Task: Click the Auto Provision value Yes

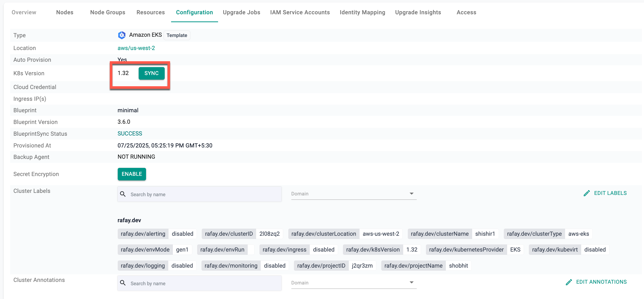Action: pyautogui.click(x=122, y=60)
